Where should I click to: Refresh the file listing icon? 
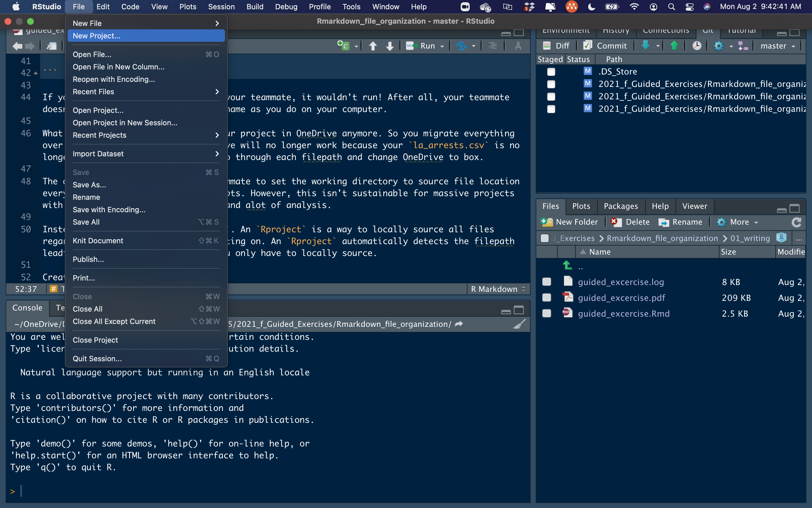796,222
